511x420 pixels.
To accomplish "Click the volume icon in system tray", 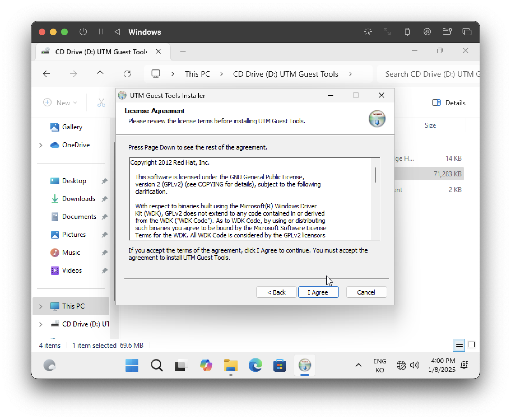I will point(415,365).
